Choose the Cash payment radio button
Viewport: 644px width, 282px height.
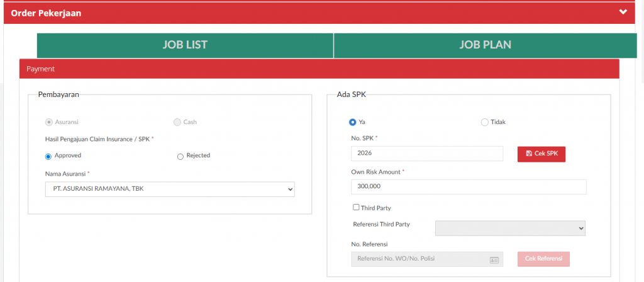point(177,122)
